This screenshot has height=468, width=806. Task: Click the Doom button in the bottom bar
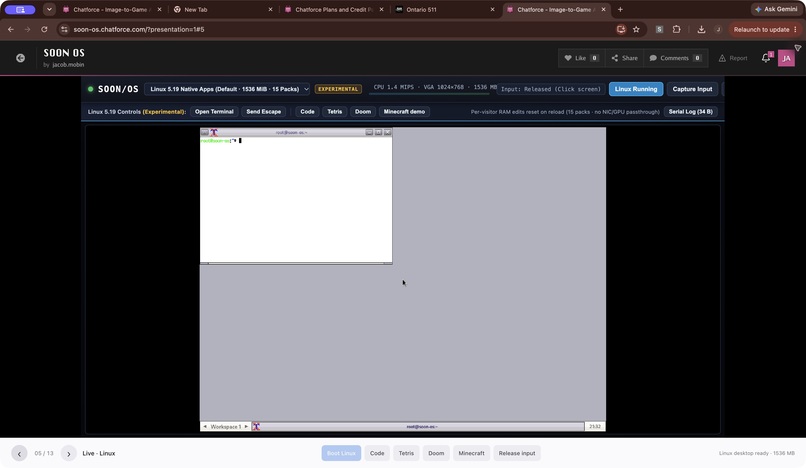[x=436, y=453]
